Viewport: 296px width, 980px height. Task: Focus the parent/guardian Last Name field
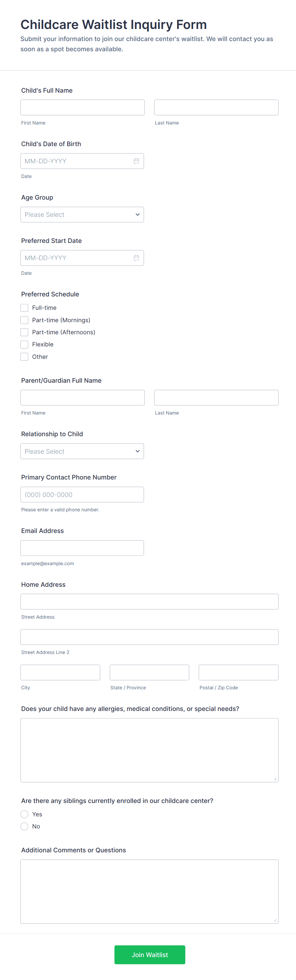click(216, 398)
